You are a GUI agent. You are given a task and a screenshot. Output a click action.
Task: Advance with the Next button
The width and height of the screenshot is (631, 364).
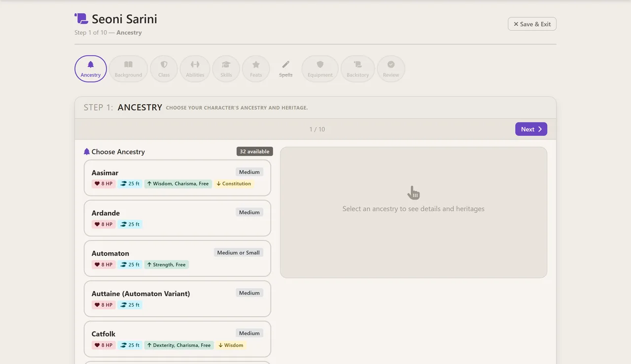(531, 129)
